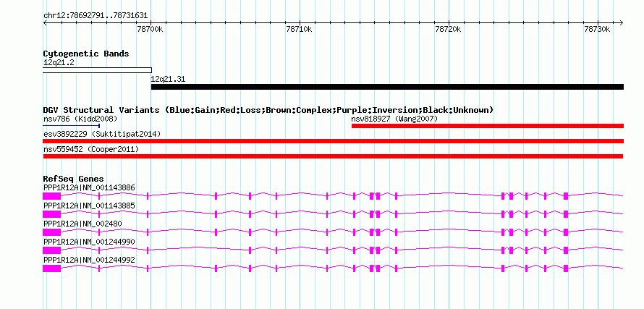Click the 78720k ruler tick label
Viewport: 644px width, 309px height.
(x=448, y=30)
